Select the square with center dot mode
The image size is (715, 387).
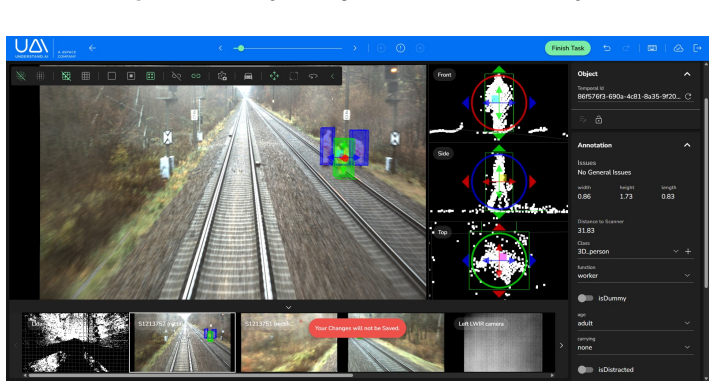coord(131,76)
